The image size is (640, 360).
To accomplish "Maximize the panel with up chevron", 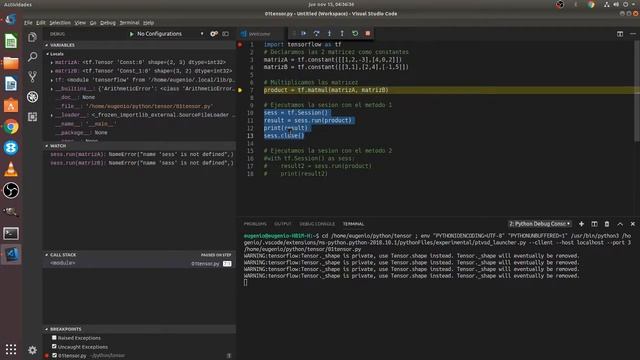I will (x=620, y=224).
